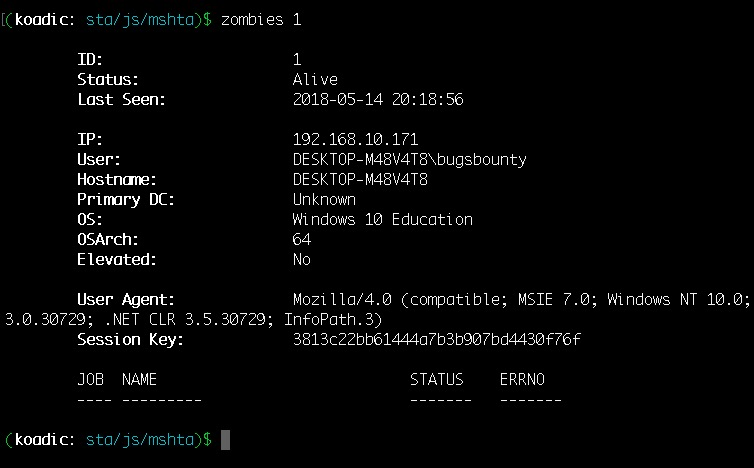Click the "Session Key:" label
Viewport: 754px width, 468px height.
[x=130, y=340]
